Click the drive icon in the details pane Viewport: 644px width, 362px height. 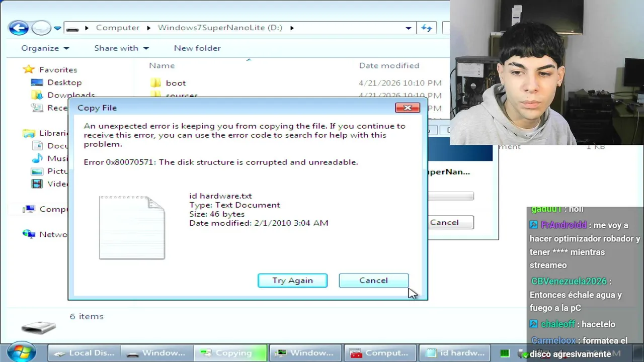(38, 328)
